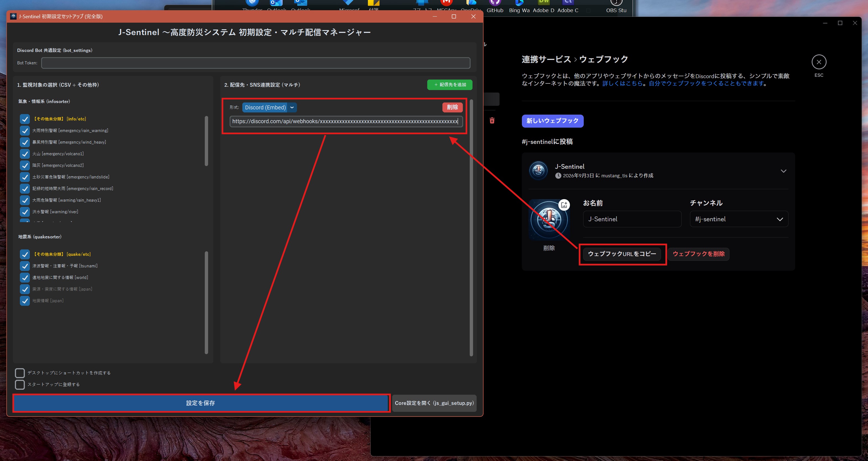Collapse the J-Sentinel webhook card chevron

pos(784,171)
